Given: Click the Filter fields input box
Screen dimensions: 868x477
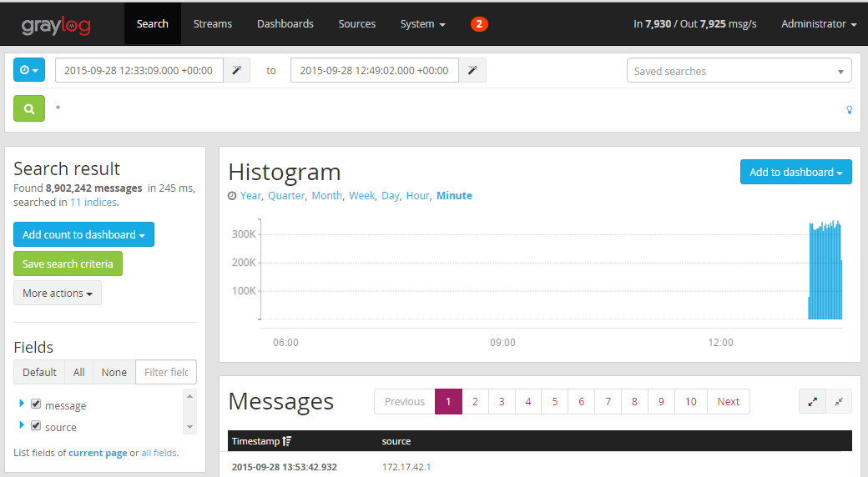Looking at the screenshot, I should [x=166, y=373].
